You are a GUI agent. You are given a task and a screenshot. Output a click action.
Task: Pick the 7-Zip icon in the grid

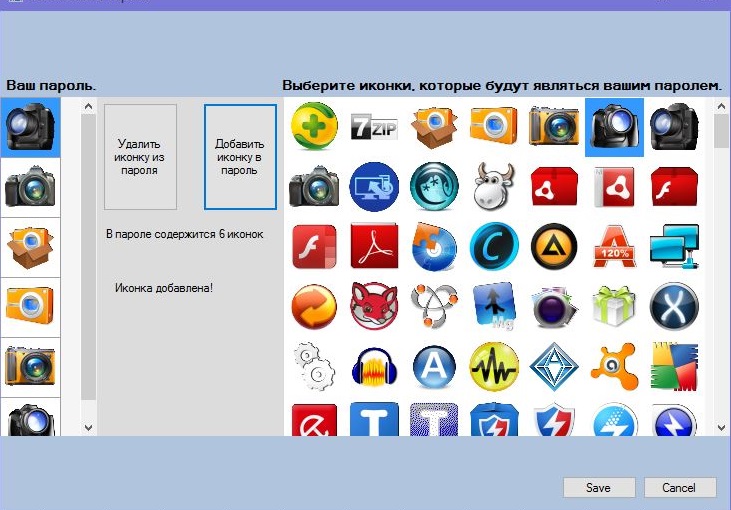coord(374,126)
